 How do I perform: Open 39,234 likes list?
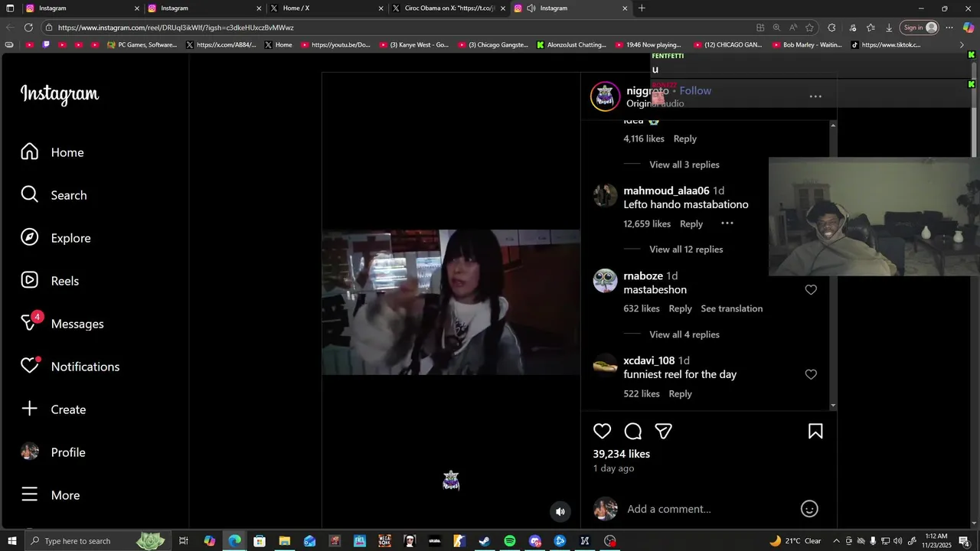[x=622, y=454]
